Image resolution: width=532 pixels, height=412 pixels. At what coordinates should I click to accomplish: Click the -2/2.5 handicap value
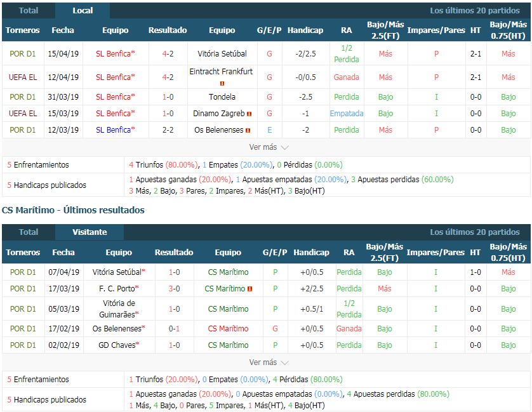305,53
